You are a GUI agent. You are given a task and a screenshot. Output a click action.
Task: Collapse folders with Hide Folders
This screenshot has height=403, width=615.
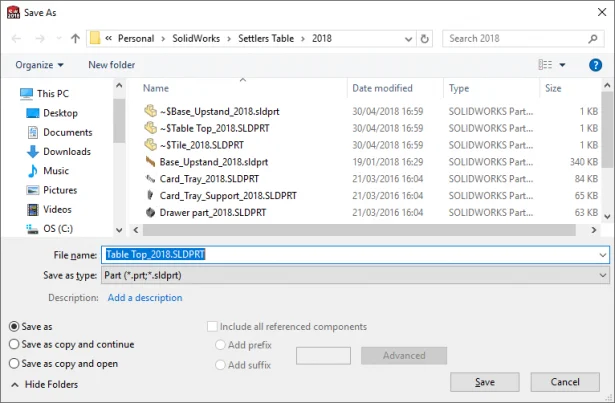click(44, 384)
